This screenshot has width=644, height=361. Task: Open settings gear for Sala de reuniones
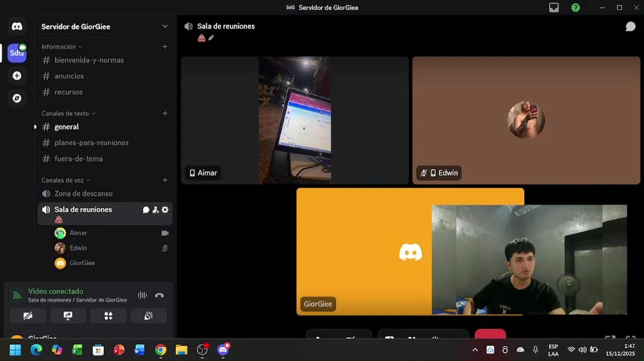click(x=165, y=210)
